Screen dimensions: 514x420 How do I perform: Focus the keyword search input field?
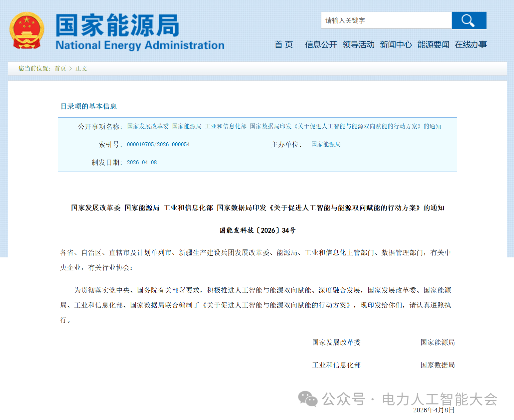click(x=386, y=20)
